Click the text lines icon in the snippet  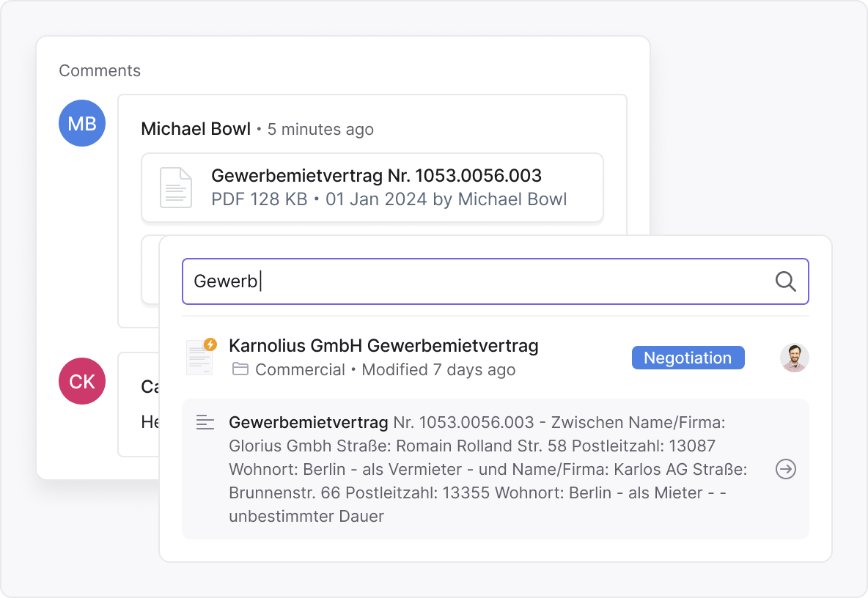tap(205, 422)
